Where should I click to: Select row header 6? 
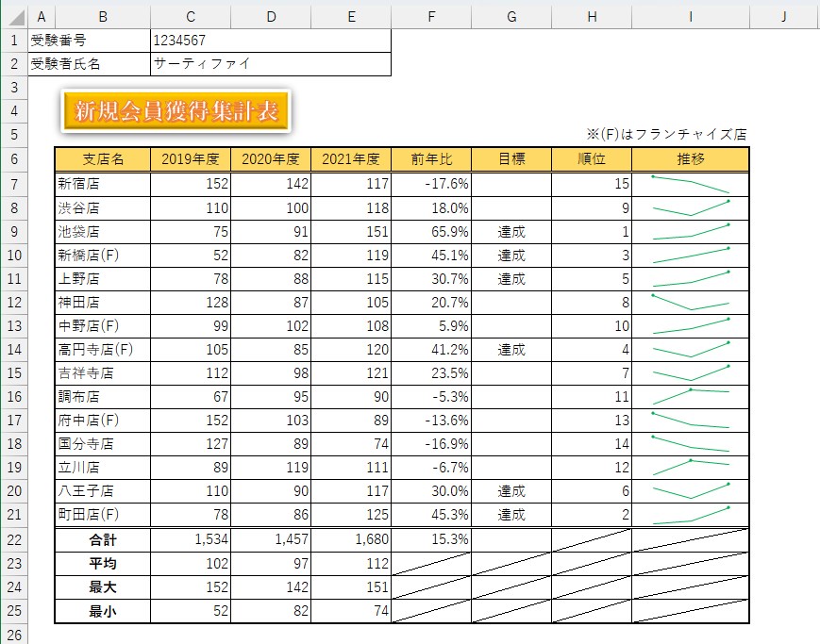[x=13, y=159]
